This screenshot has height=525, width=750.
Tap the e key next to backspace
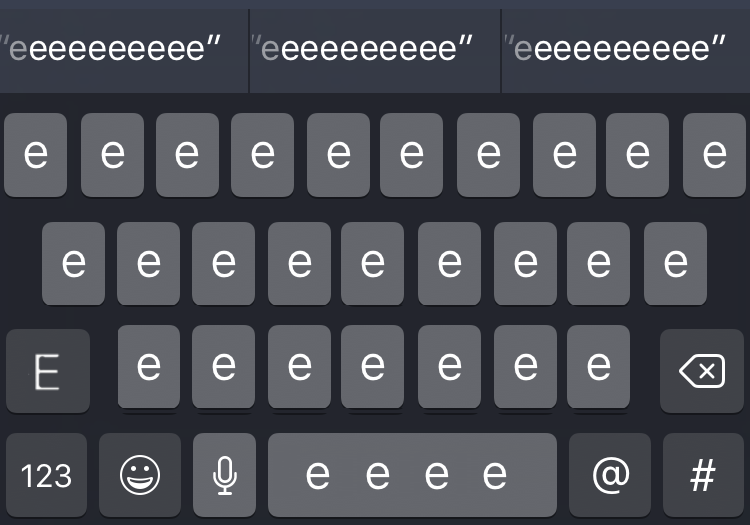coord(598,367)
